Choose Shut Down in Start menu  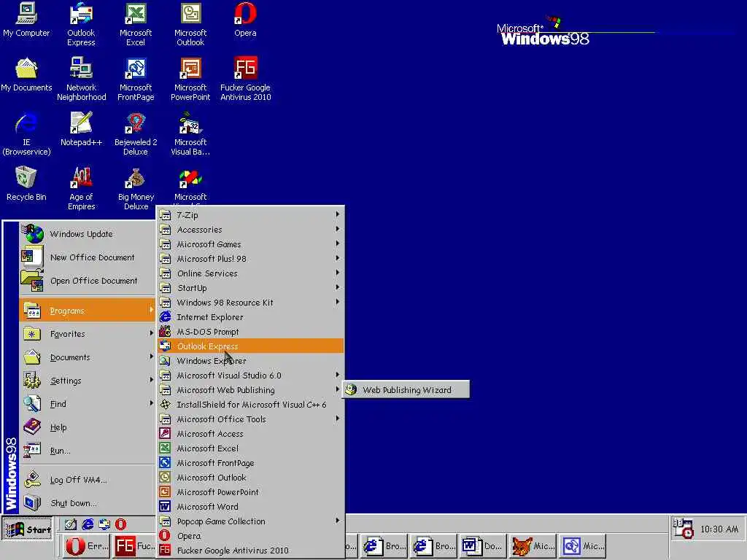88,503
